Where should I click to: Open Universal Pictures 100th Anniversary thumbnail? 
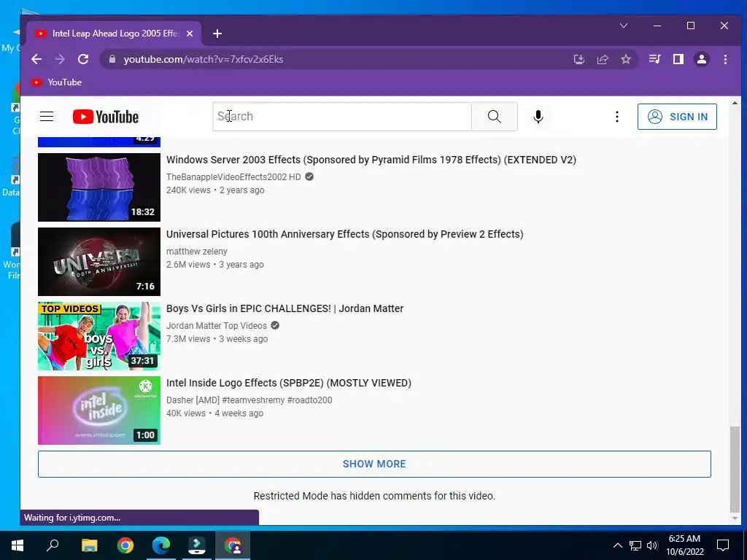(x=99, y=262)
